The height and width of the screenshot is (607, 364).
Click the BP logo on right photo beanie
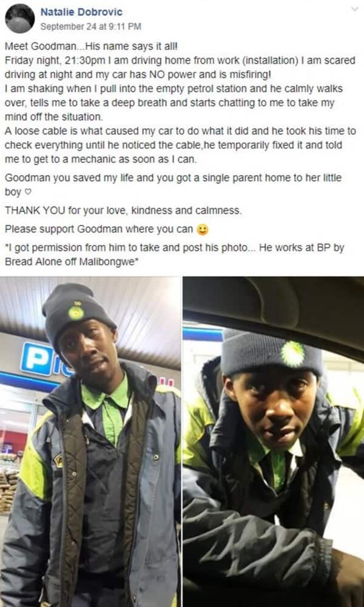pyautogui.click(x=293, y=354)
